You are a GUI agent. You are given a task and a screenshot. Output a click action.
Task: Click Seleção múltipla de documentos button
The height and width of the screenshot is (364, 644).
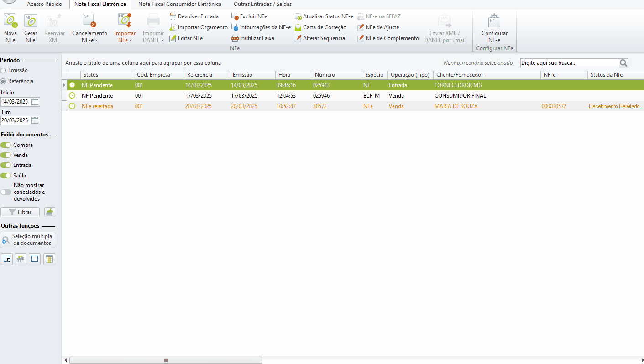click(28, 240)
